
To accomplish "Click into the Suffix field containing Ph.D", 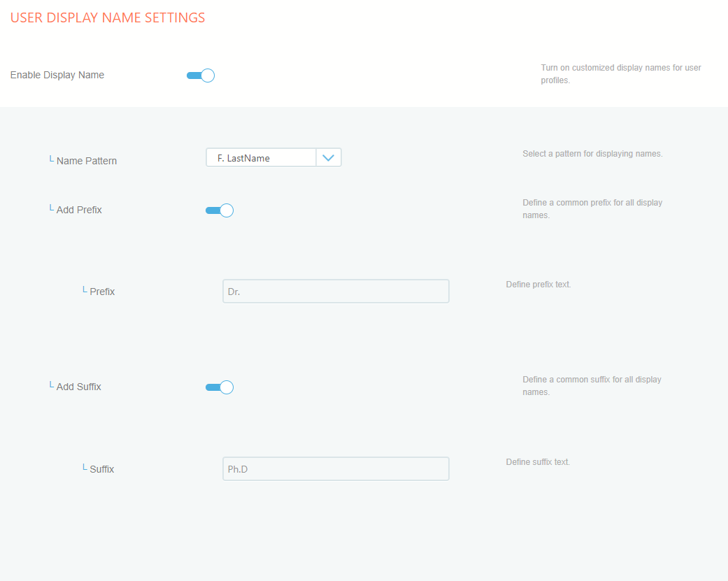I will point(336,469).
